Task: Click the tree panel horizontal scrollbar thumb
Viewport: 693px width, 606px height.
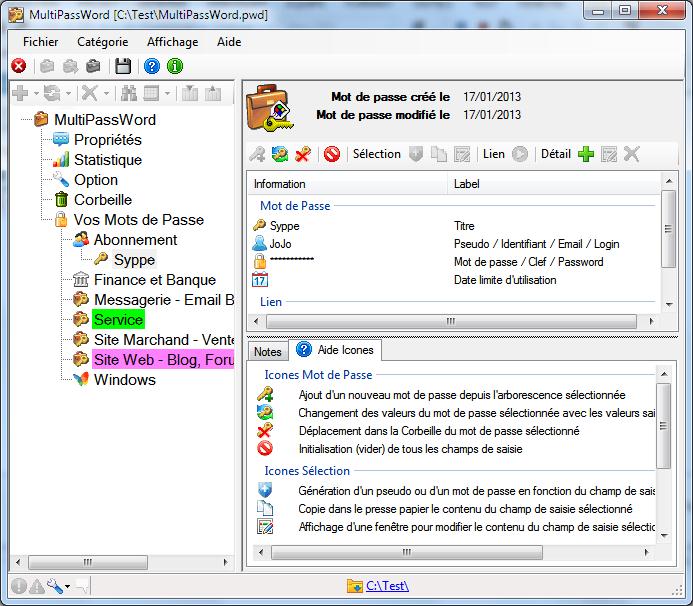Action: click(88, 562)
